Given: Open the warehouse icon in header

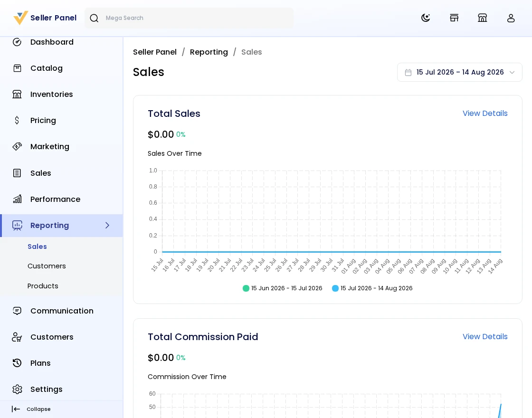Looking at the screenshot, I should click(x=483, y=18).
